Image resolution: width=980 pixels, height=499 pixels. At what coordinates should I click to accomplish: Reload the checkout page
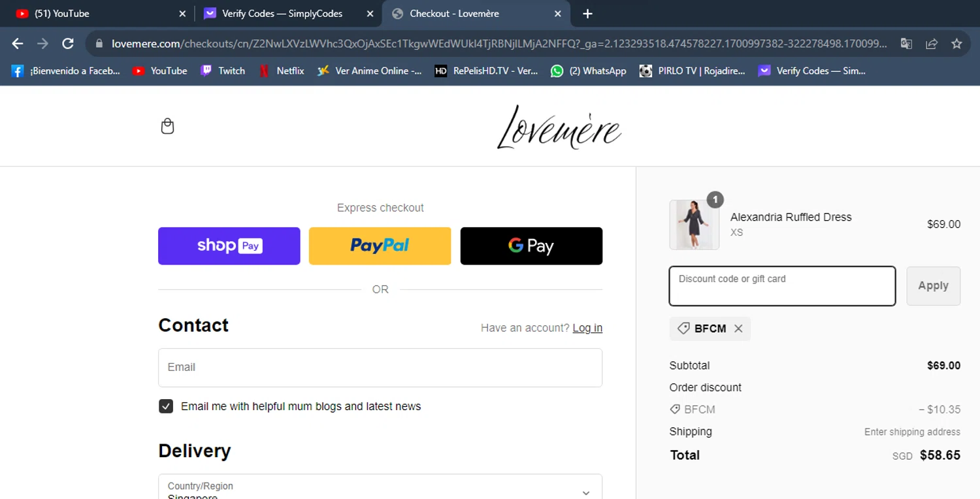click(x=68, y=44)
